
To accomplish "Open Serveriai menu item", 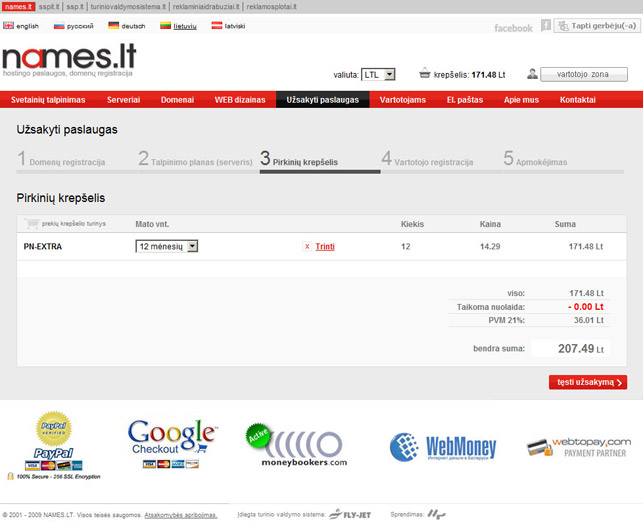I will click(x=123, y=100).
